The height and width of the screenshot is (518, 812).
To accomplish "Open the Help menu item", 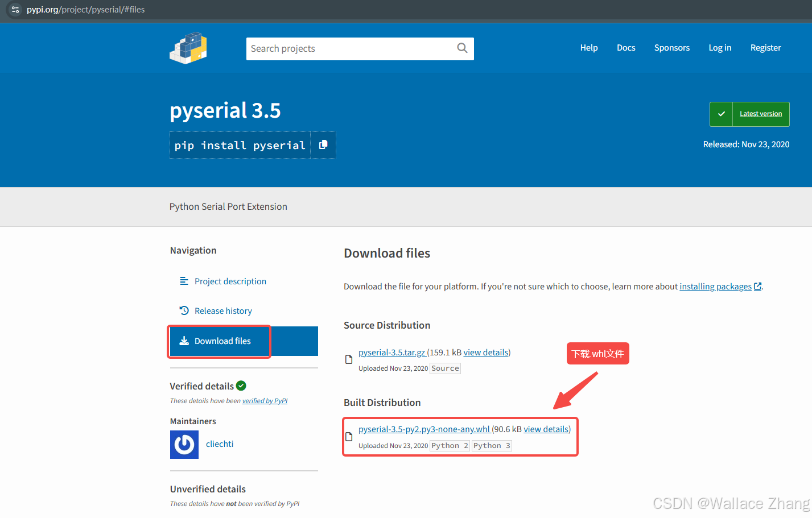I will click(589, 48).
